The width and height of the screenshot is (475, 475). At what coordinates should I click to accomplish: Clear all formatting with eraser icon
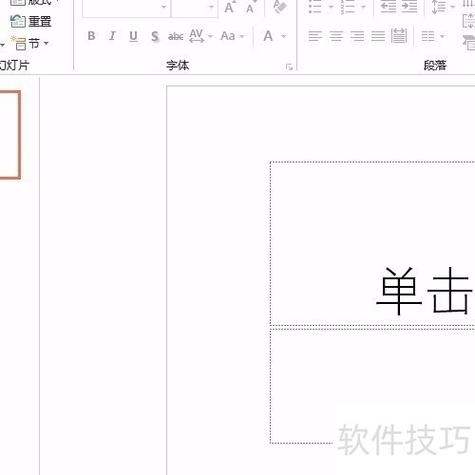pyautogui.click(x=279, y=7)
